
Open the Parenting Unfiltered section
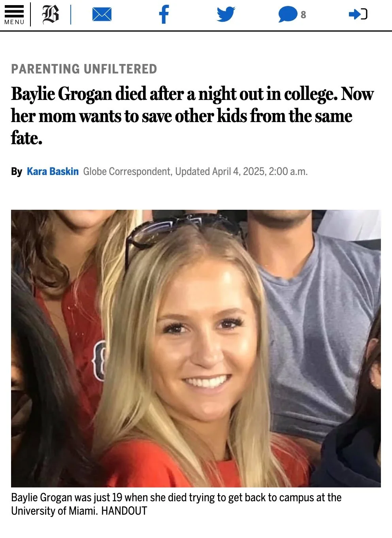(x=84, y=69)
